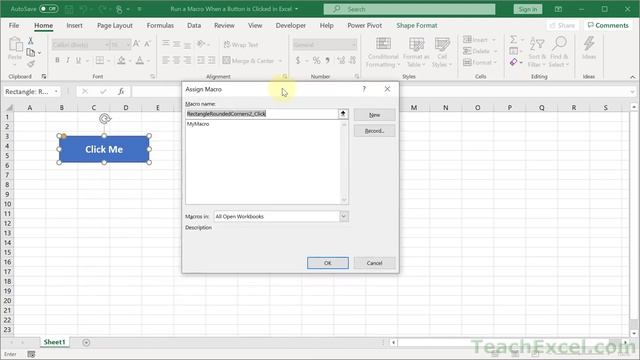Click the Insert Function fx icon
This screenshot has height=360, width=640.
pyautogui.click(x=121, y=91)
